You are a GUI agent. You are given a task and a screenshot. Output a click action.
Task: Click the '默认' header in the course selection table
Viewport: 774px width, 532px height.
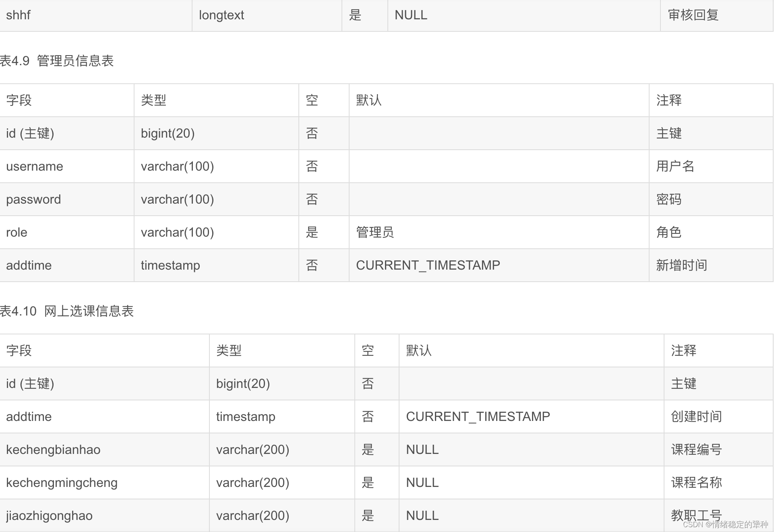[x=419, y=351]
